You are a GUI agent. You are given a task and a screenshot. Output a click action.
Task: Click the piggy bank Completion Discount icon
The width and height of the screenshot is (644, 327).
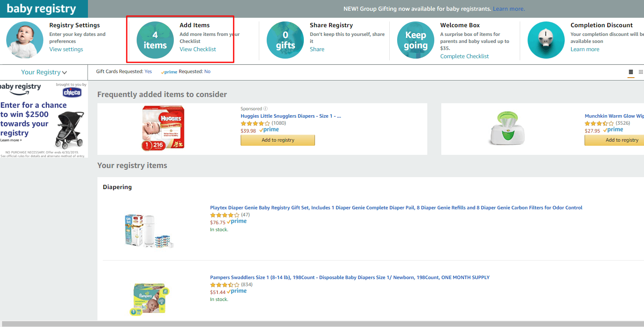[x=546, y=40]
